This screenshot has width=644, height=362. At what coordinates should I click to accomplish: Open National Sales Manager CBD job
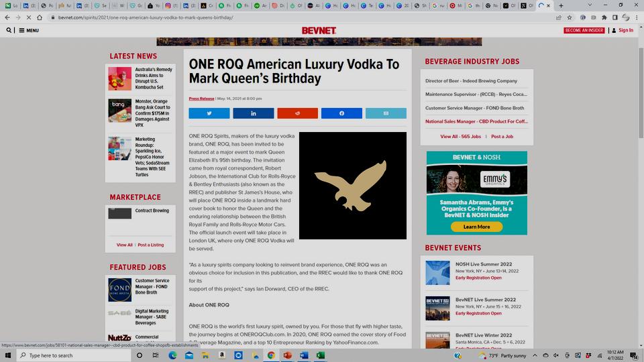tap(476, 121)
